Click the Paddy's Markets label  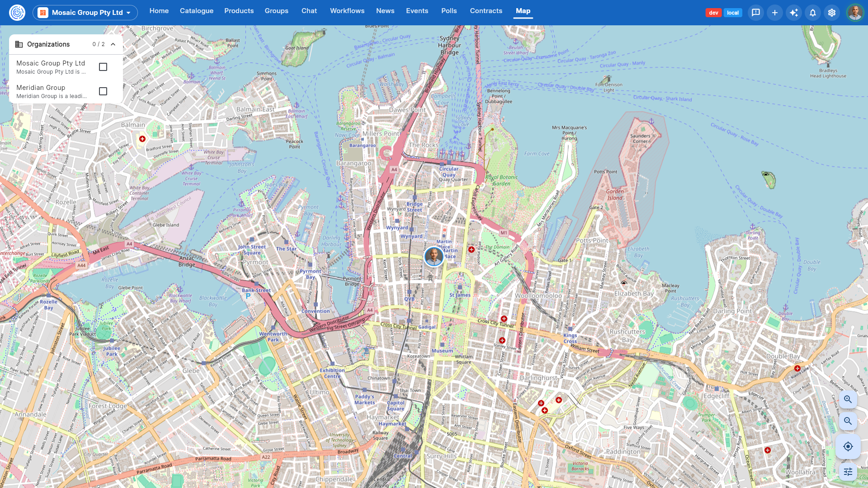pos(365,399)
